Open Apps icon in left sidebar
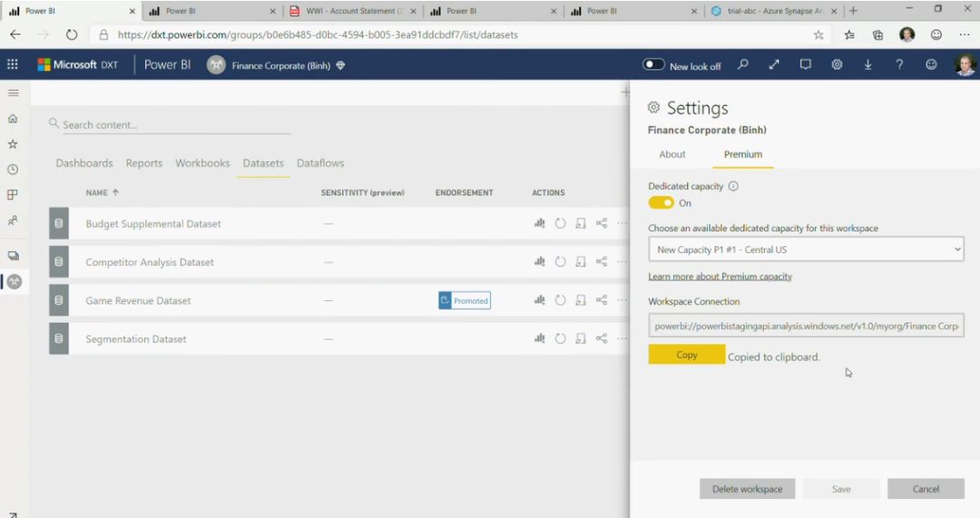Image resolution: width=980 pixels, height=518 pixels. tap(13, 195)
